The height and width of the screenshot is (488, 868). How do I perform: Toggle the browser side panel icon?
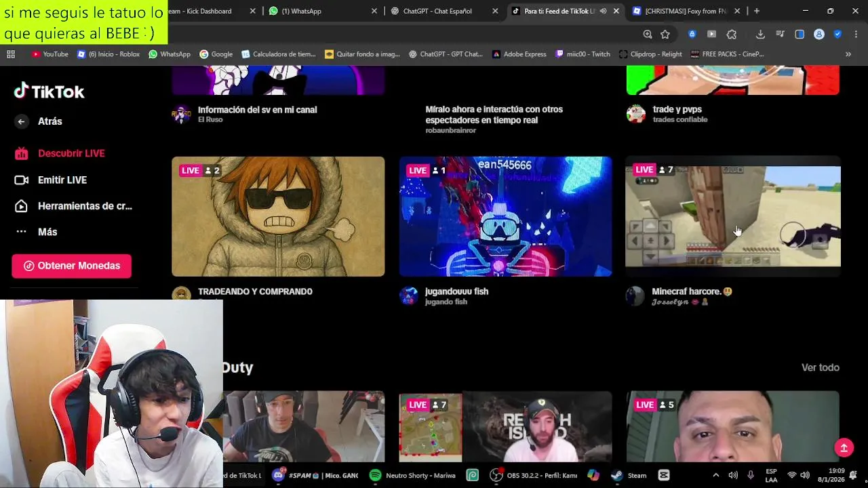800,34
